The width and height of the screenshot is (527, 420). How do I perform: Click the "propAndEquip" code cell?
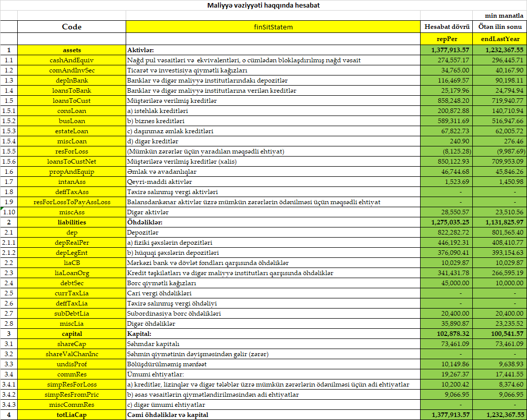[71, 172]
